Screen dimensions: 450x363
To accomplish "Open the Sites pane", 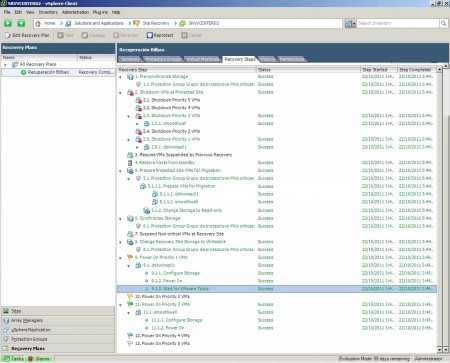I will click(58, 311).
